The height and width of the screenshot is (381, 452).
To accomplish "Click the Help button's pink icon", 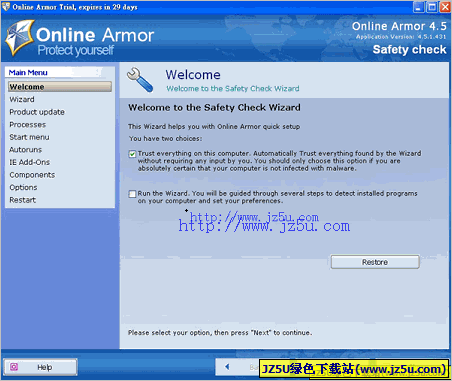I will (14, 367).
